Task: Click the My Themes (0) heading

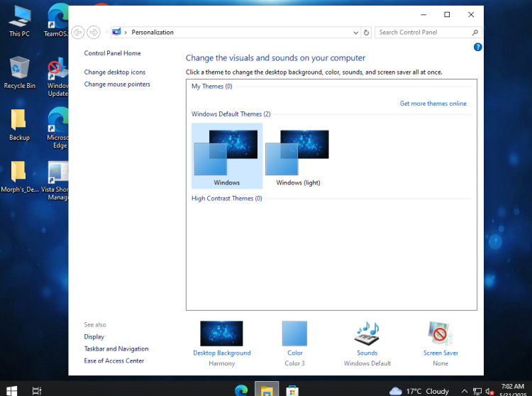Action: 211,86
